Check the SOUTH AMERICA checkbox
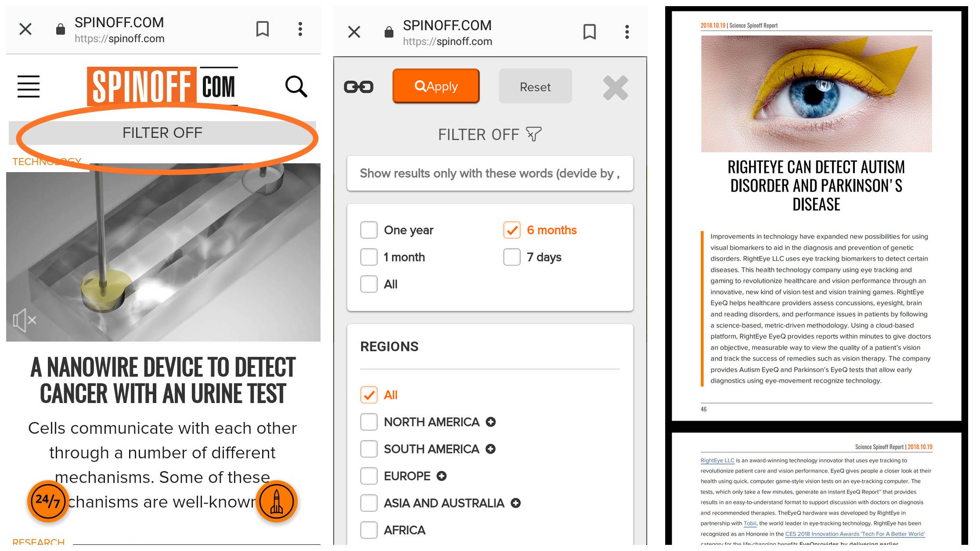The image size is (980, 551). pos(369,449)
